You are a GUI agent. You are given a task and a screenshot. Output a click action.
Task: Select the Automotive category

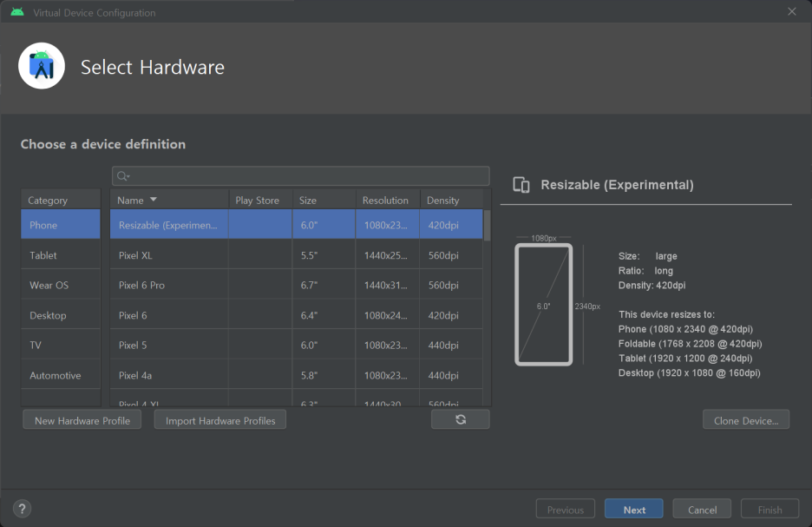[61, 375]
